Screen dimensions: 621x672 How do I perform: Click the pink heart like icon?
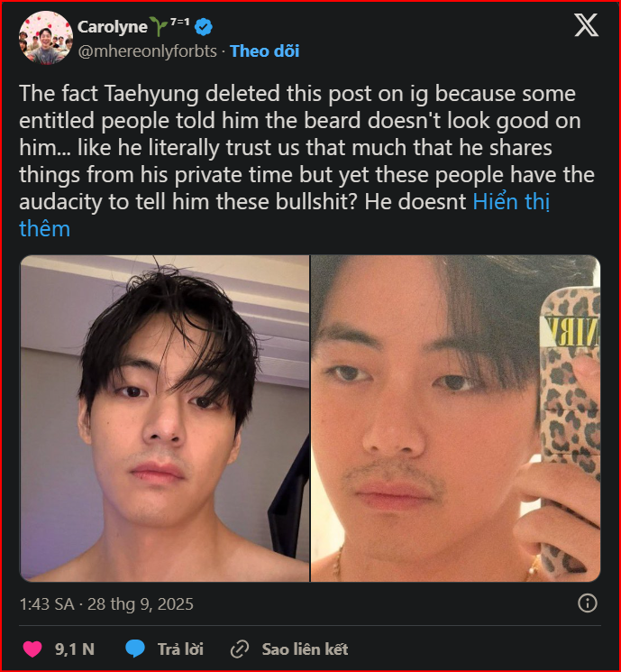coord(32,649)
